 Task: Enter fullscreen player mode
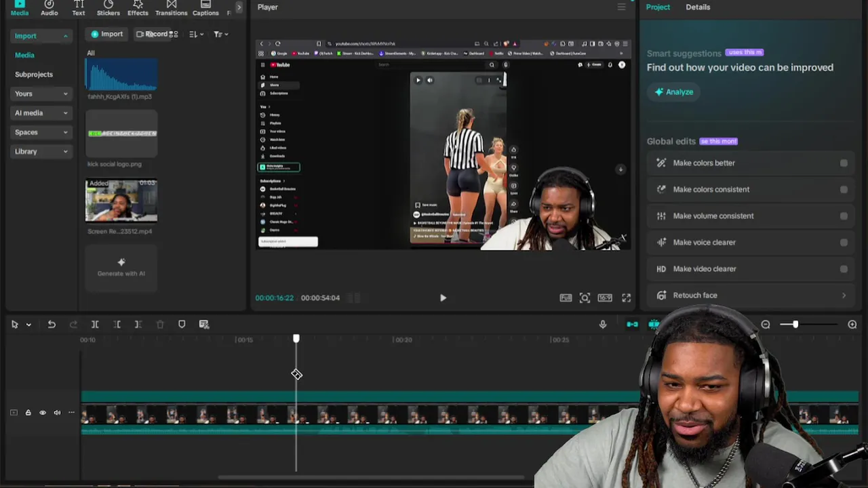click(x=626, y=298)
